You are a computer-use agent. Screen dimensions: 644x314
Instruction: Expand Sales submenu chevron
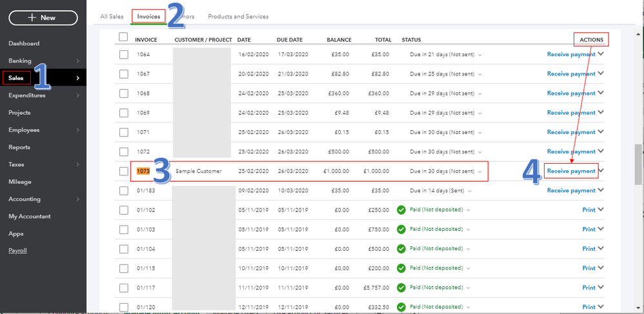coord(77,78)
